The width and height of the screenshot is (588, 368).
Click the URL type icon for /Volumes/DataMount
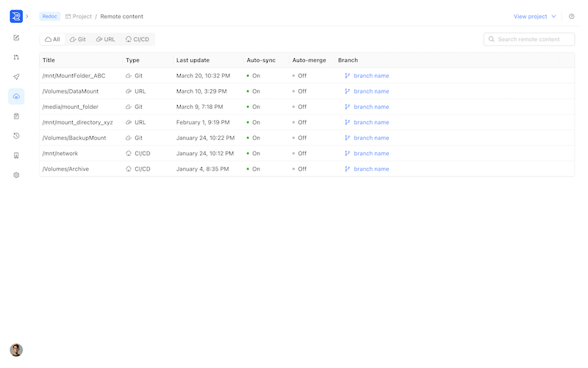tap(129, 91)
